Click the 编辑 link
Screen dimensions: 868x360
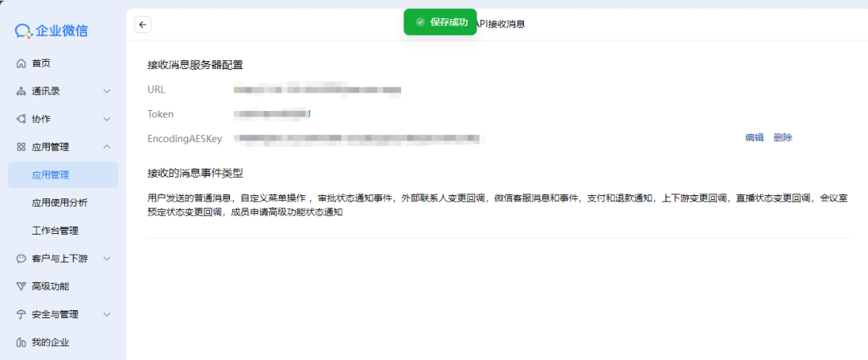click(755, 138)
